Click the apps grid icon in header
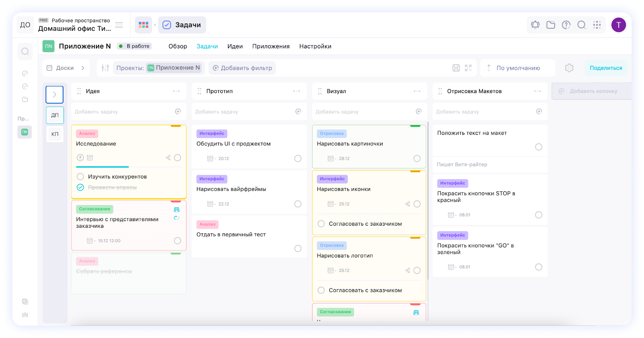 pyautogui.click(x=597, y=25)
